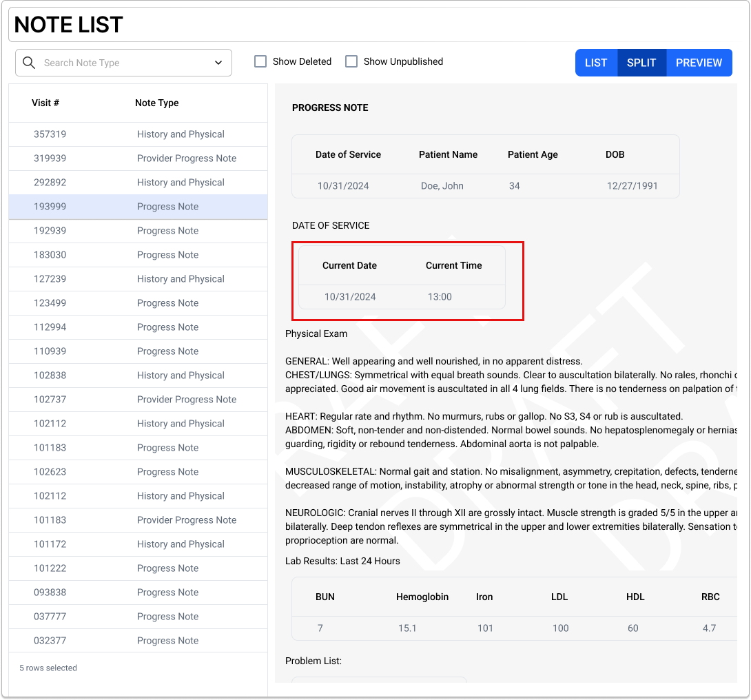Click the '5 rows selected' status text

[48, 668]
